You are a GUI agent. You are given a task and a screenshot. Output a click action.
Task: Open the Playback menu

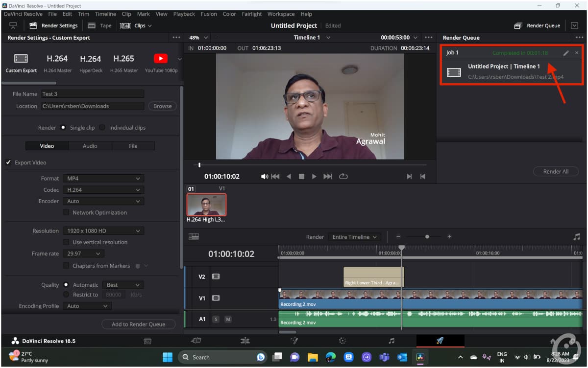tap(184, 14)
